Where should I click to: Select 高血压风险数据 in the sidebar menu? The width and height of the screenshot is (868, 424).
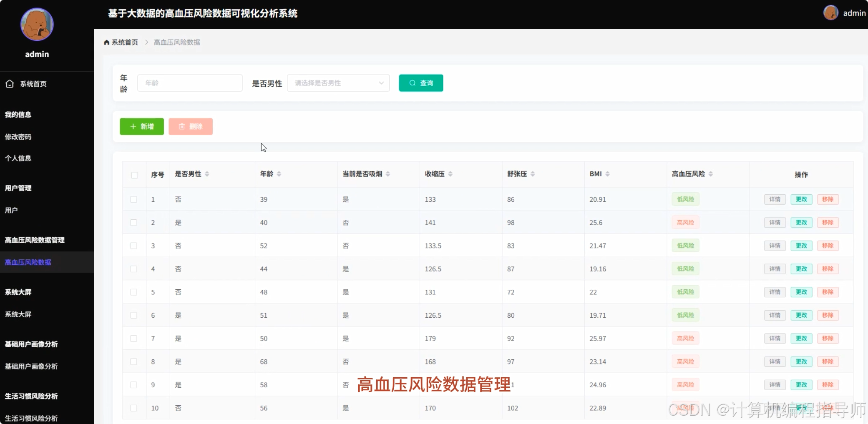point(28,262)
